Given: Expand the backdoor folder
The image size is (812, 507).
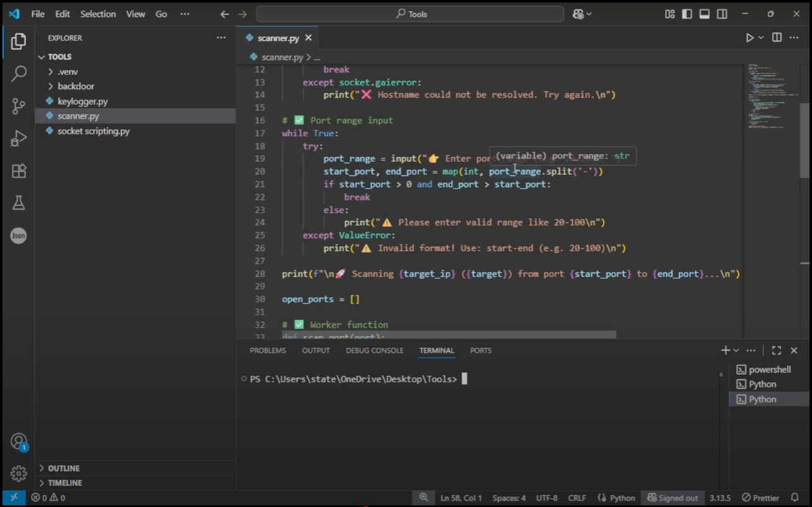Looking at the screenshot, I should [76, 86].
